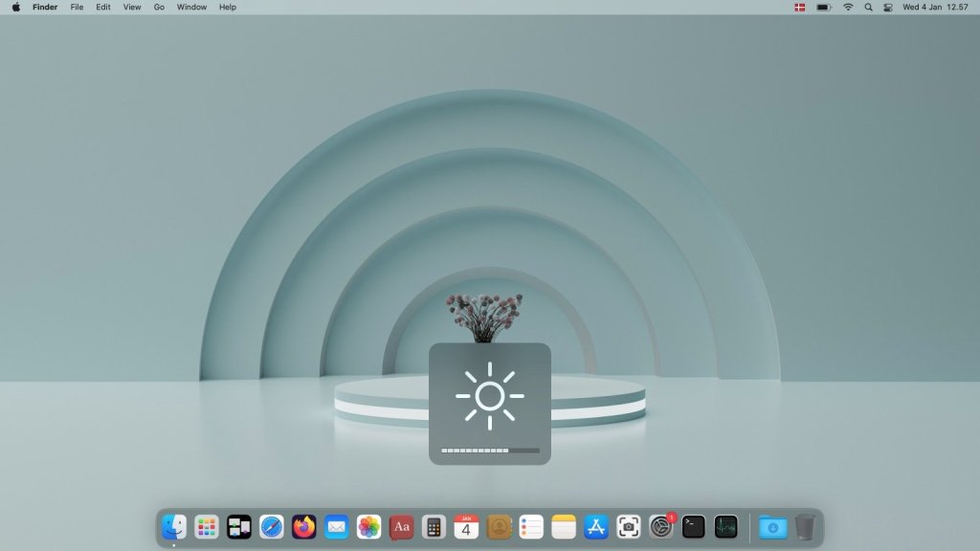Open Launchpad

pyautogui.click(x=206, y=526)
